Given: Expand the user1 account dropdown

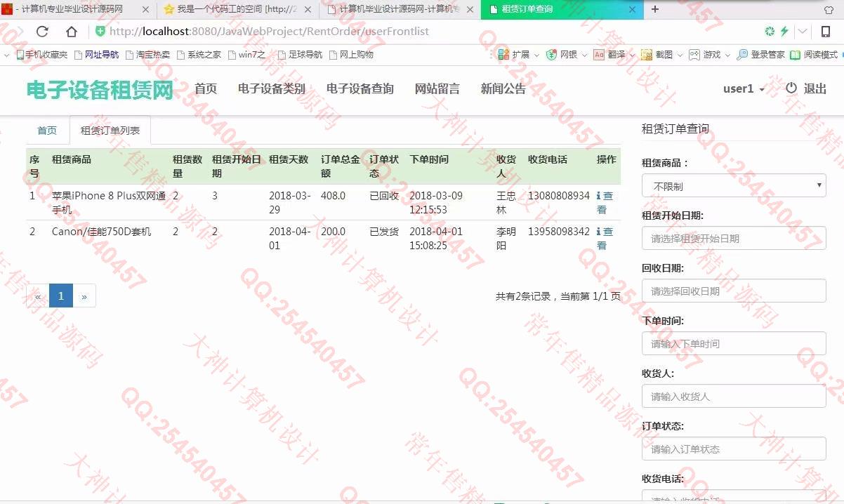Looking at the screenshot, I should (x=744, y=89).
